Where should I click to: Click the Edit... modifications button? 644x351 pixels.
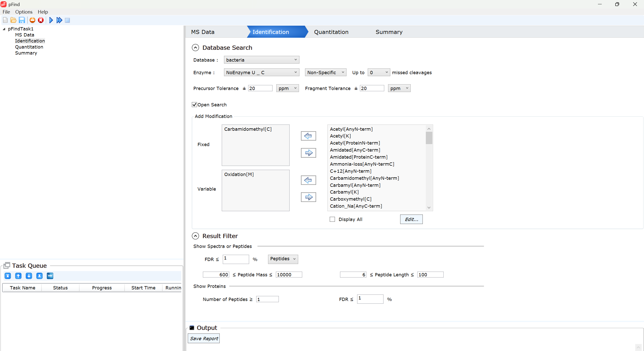[x=411, y=219]
